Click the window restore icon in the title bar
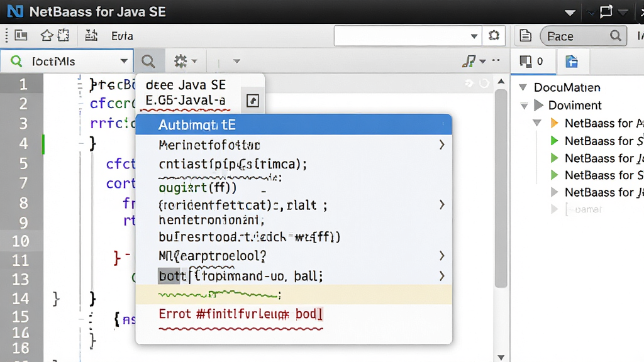The width and height of the screenshot is (644, 362). pos(606,11)
